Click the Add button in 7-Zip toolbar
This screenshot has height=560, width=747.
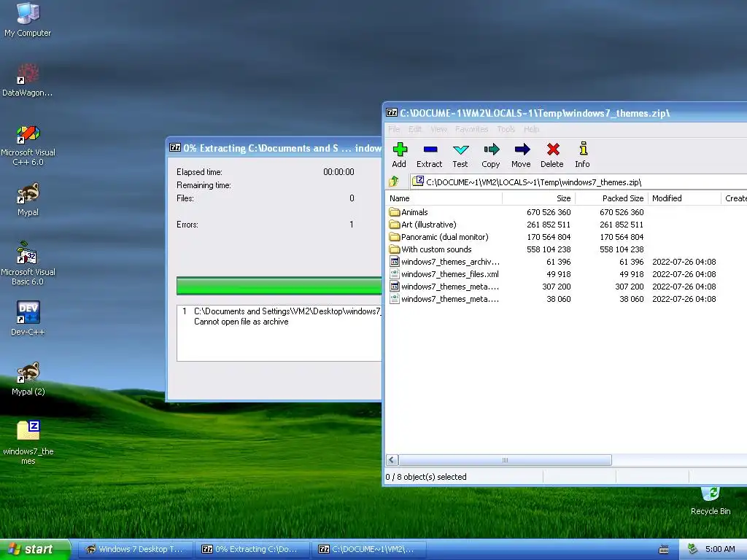pyautogui.click(x=399, y=155)
